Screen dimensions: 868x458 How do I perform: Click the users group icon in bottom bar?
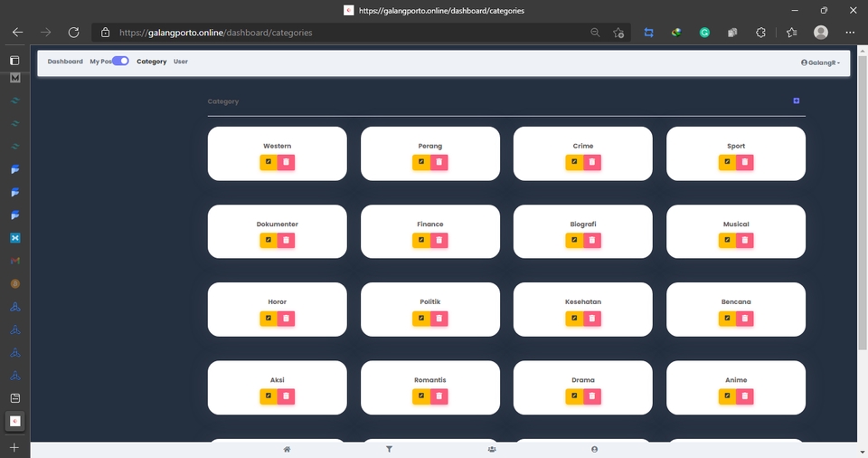pos(492,449)
